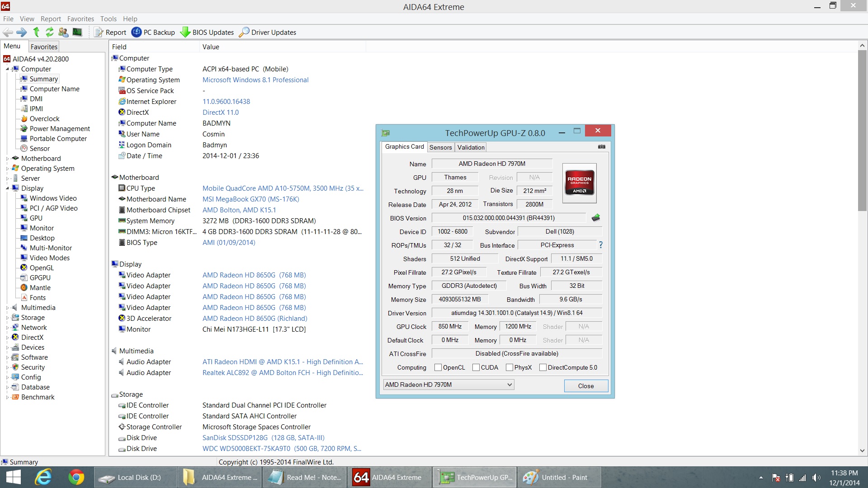Expand the Software tree node
Image resolution: width=868 pixels, height=488 pixels.
click(7, 357)
